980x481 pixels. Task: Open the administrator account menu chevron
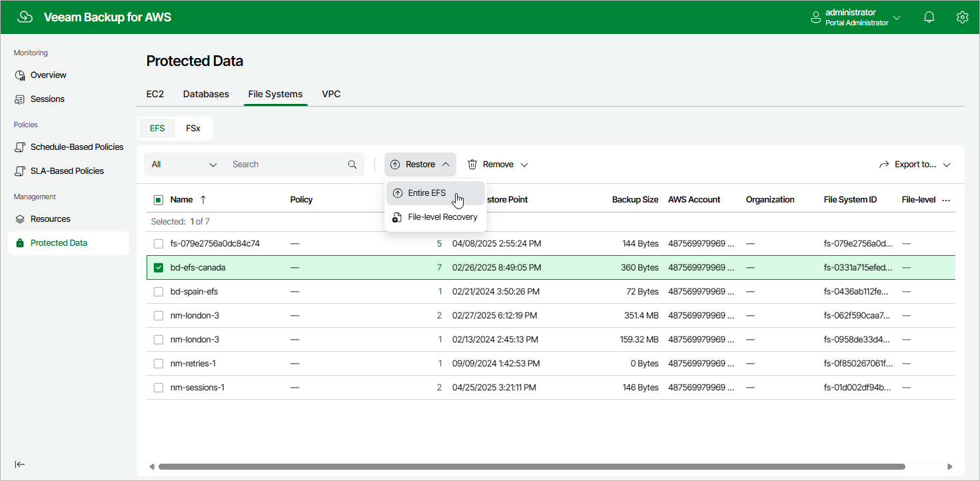(897, 18)
